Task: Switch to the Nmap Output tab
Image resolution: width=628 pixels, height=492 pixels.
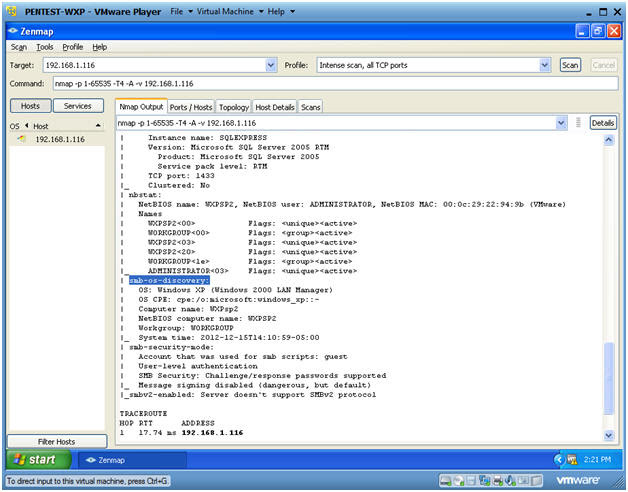Action: [x=141, y=107]
